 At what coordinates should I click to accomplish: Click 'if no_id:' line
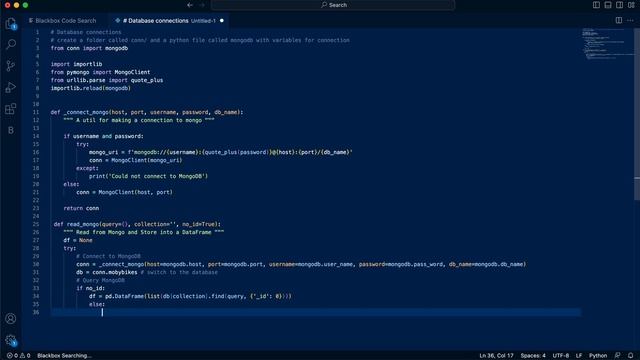91,288
